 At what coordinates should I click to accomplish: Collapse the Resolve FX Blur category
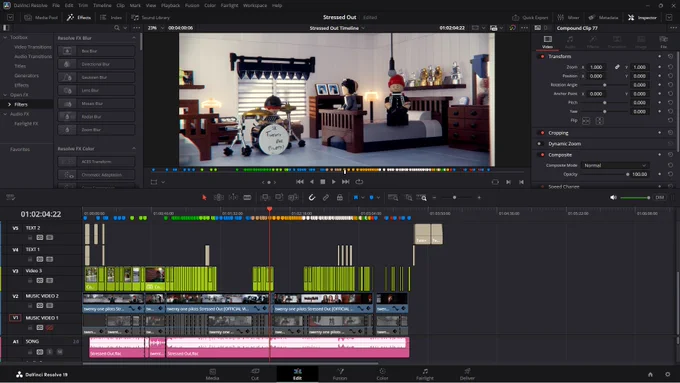[134, 38]
